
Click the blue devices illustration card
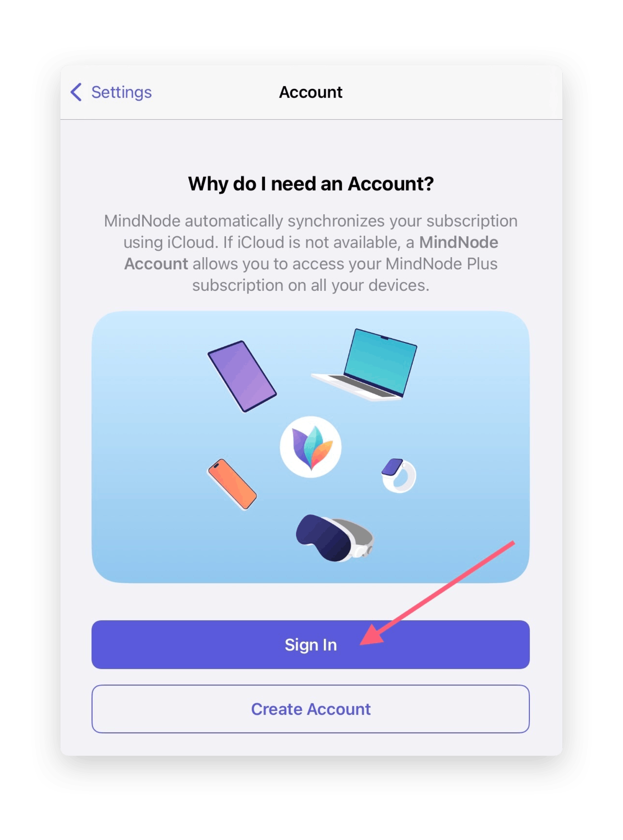click(x=310, y=447)
